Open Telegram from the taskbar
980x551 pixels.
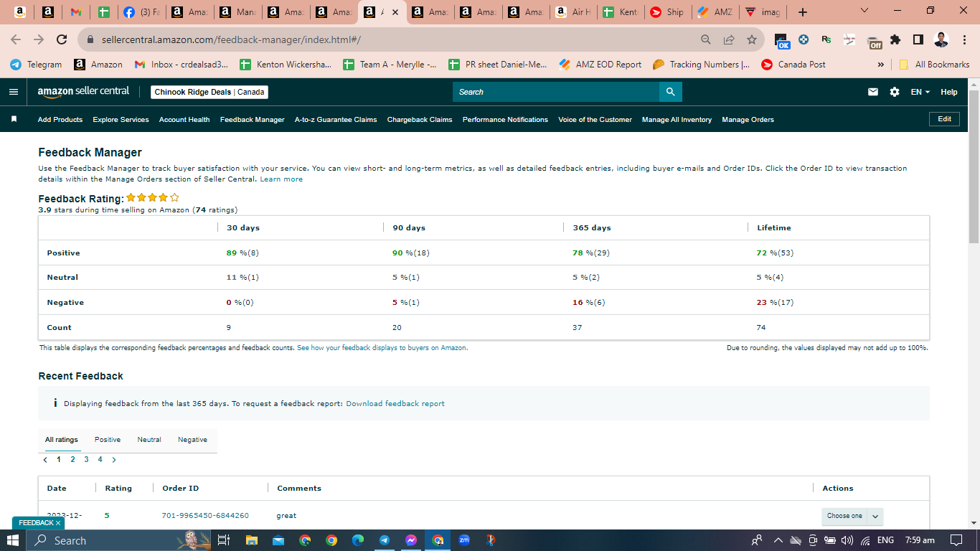coord(385,540)
